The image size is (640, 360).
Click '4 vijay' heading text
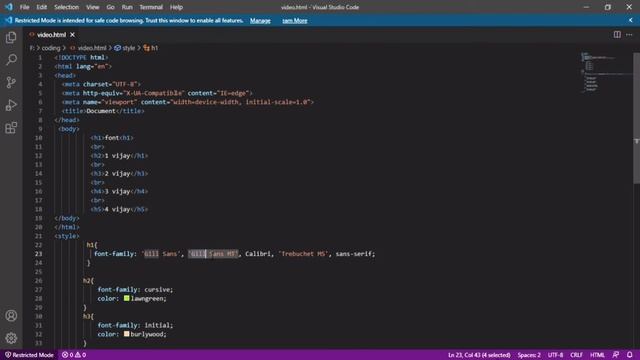tap(118, 209)
